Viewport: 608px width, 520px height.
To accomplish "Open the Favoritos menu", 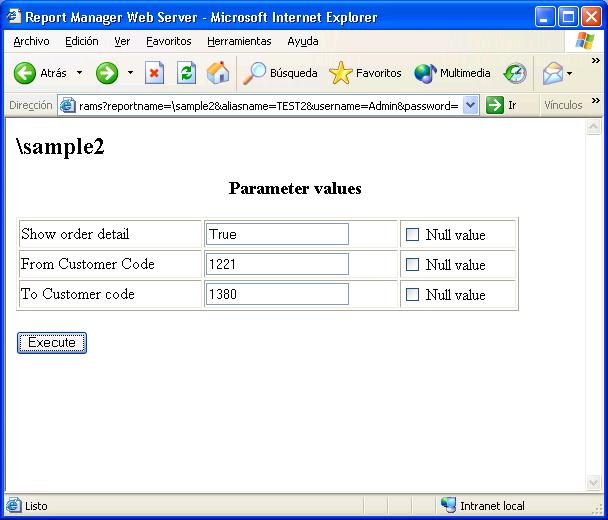I will (169, 41).
